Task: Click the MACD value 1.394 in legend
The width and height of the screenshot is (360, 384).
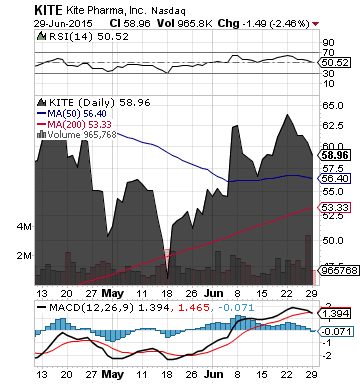Action: [154, 307]
